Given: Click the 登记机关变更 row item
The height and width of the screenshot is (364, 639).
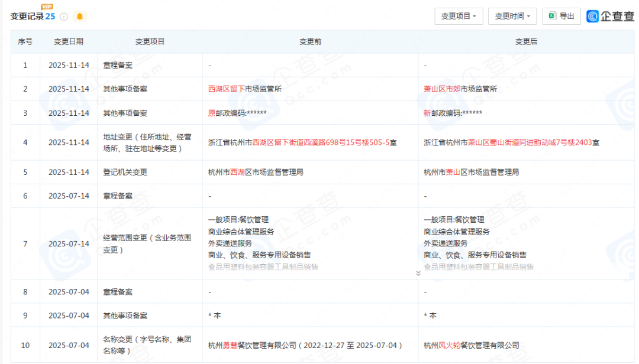Looking at the screenshot, I should pos(125,173).
